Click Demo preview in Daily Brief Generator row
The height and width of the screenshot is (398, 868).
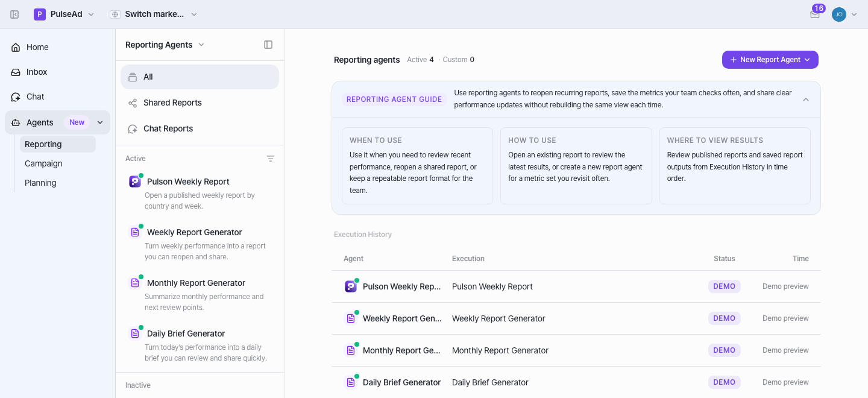[x=785, y=382]
